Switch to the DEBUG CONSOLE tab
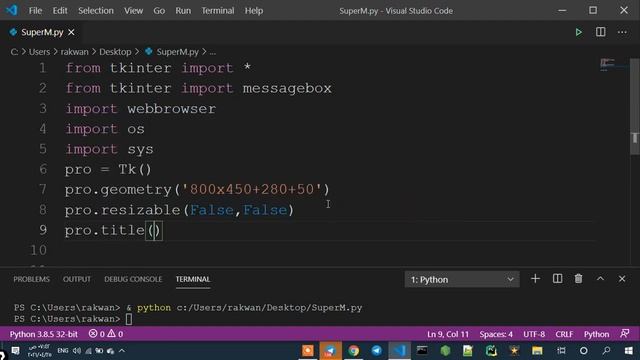Image resolution: width=640 pixels, height=360 pixels. coord(133,279)
